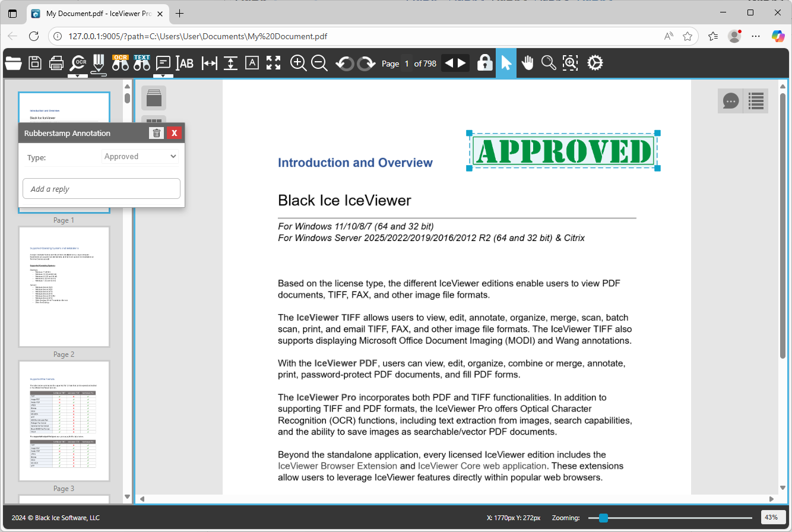This screenshot has height=532, width=792.
Task: Zoom in with the plus magnifier
Action: click(x=298, y=63)
